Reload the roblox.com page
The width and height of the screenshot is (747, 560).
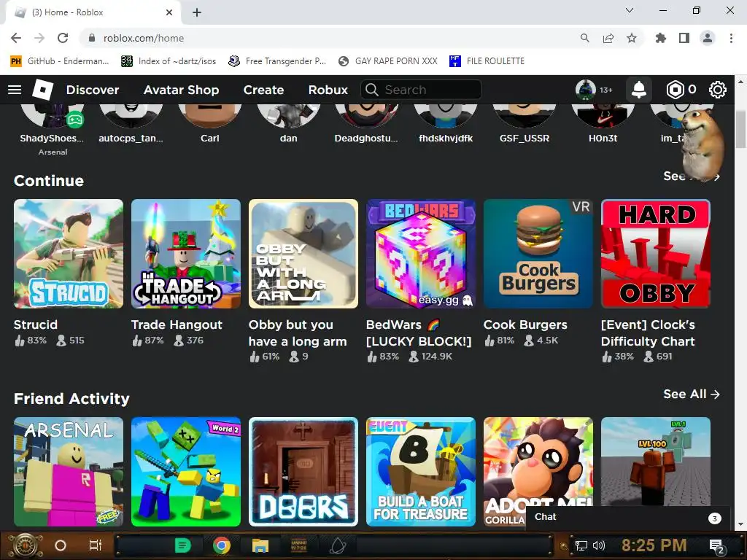point(63,38)
